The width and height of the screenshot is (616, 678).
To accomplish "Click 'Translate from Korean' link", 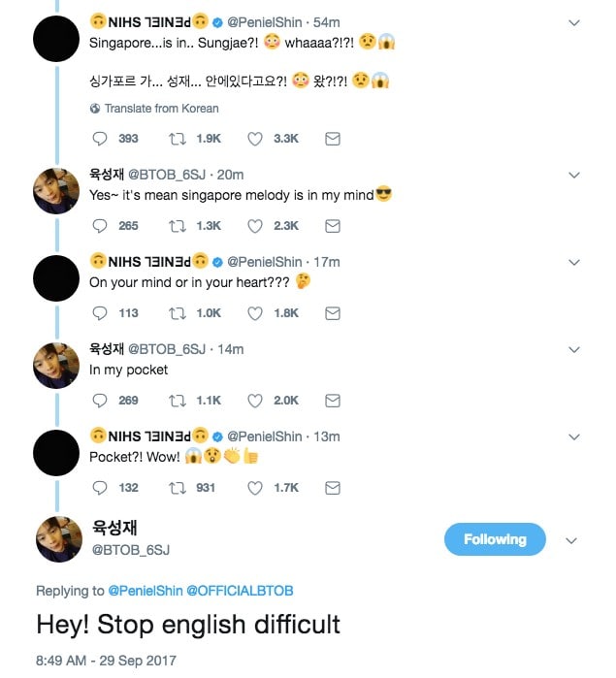I will (x=161, y=109).
